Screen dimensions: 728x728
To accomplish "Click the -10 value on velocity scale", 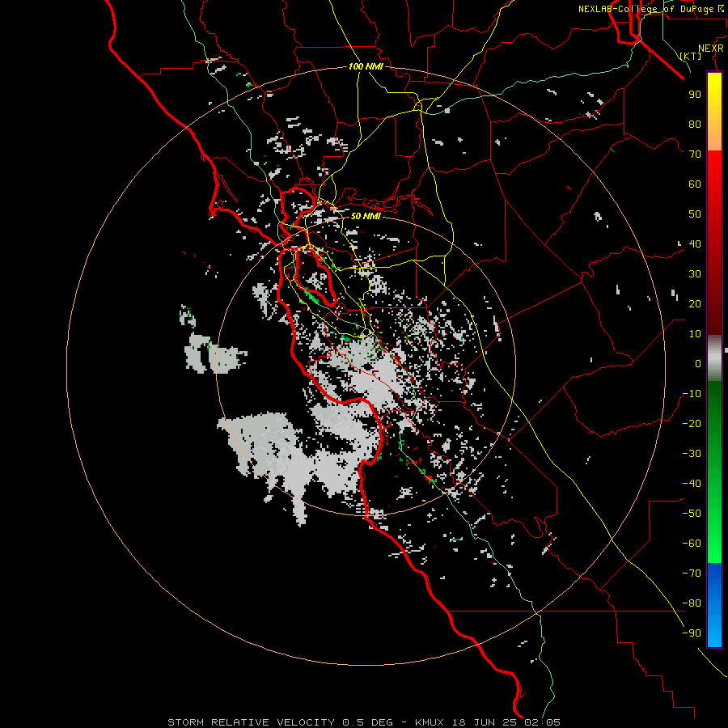I will point(692,394).
